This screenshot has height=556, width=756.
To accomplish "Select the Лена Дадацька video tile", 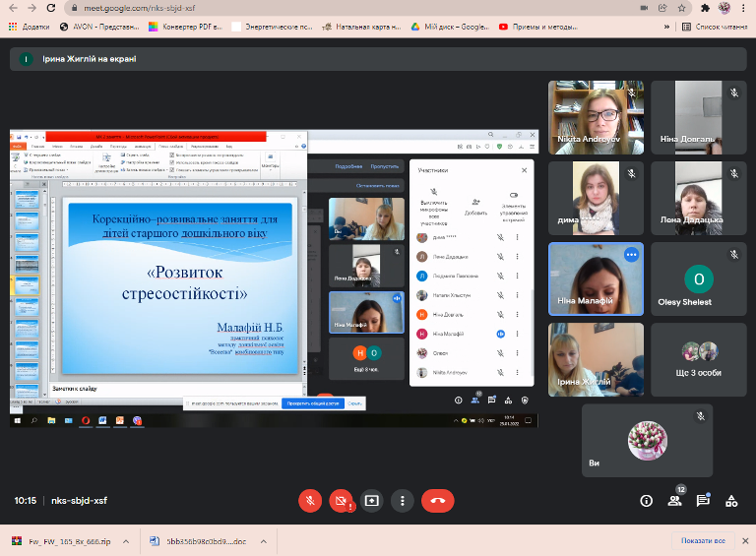I will (699, 198).
